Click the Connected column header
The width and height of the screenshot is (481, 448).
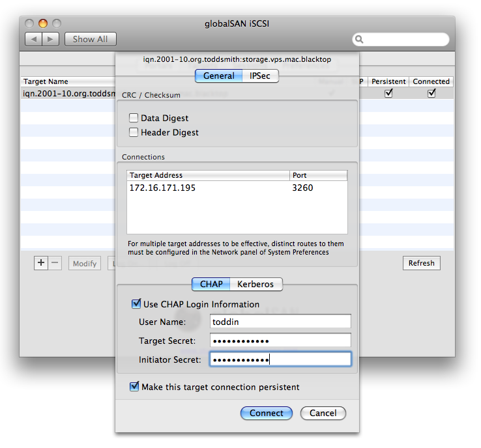click(x=431, y=81)
